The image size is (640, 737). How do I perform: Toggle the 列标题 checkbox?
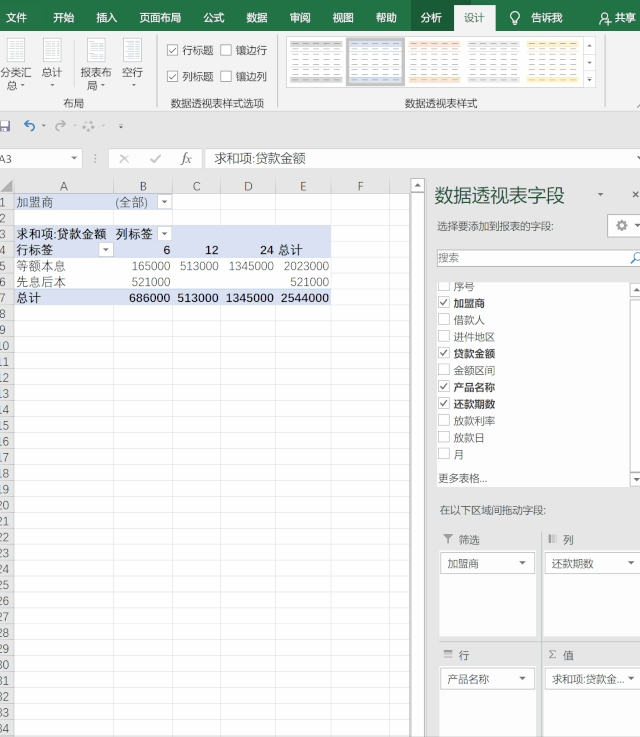pyautogui.click(x=172, y=76)
